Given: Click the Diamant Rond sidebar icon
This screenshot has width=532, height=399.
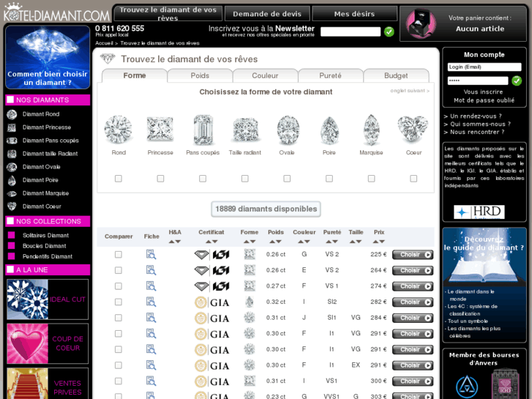Looking at the screenshot, I should pos(12,114).
